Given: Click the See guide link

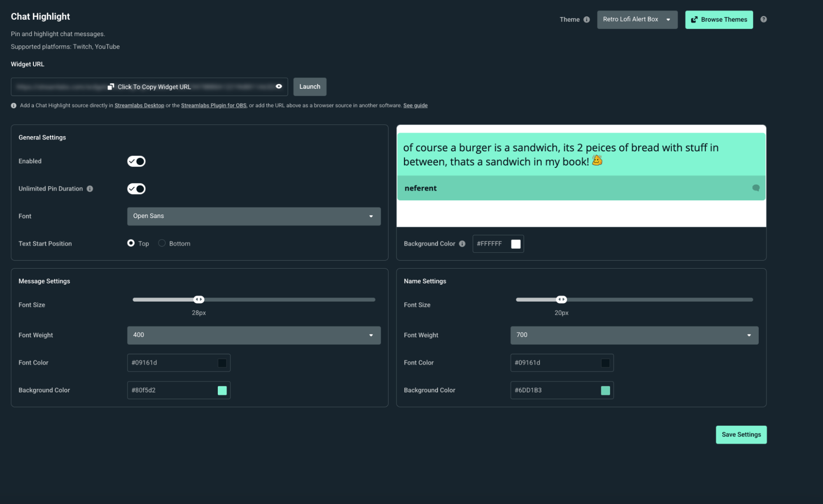Looking at the screenshot, I should tap(415, 105).
